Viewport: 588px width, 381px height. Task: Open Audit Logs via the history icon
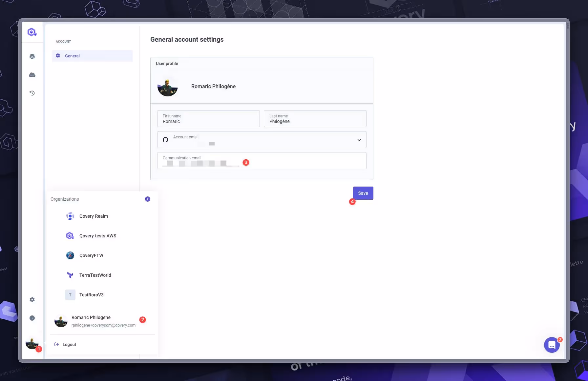pos(32,93)
